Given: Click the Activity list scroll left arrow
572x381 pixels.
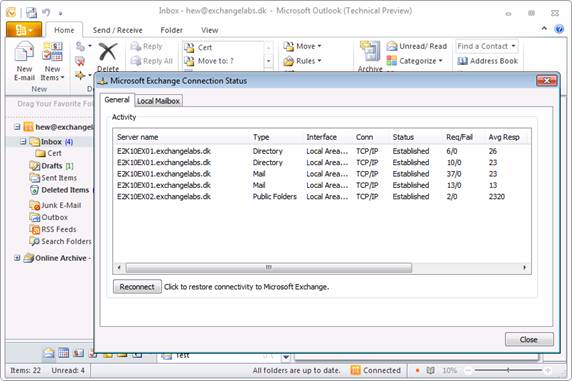Looking at the screenshot, I should pos(119,268).
